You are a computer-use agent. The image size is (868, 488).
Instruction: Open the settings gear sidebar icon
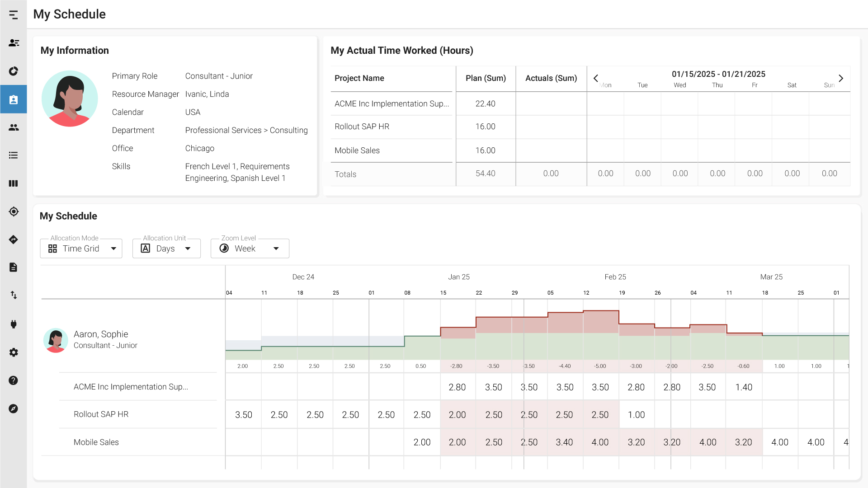(x=14, y=352)
